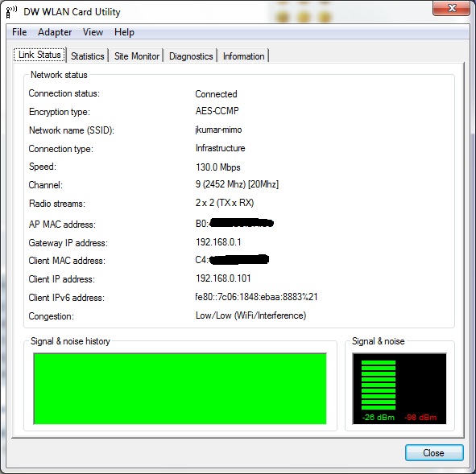Switch to the Statistics tab
Screen dimensions: 476x474
pyautogui.click(x=88, y=56)
